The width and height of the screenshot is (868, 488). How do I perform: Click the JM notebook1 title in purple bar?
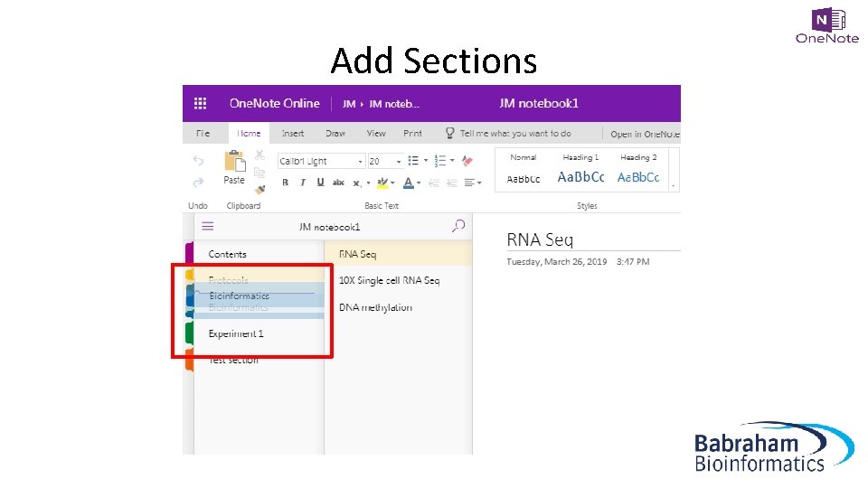[539, 103]
